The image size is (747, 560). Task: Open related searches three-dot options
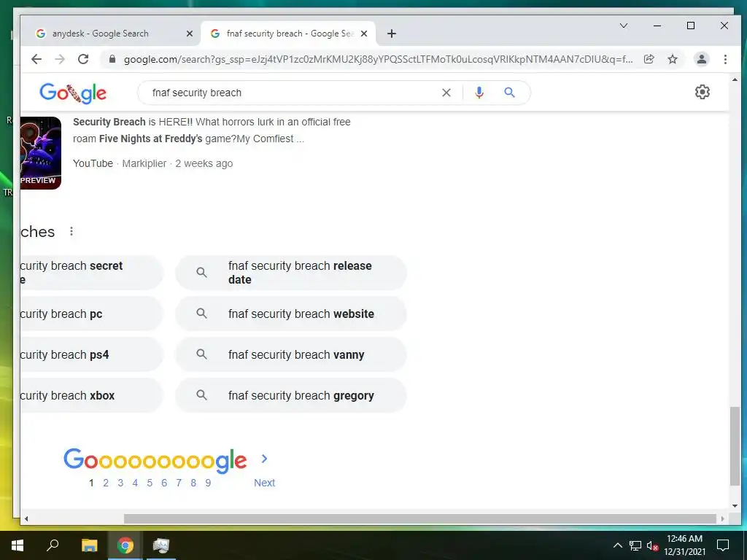[x=71, y=231]
